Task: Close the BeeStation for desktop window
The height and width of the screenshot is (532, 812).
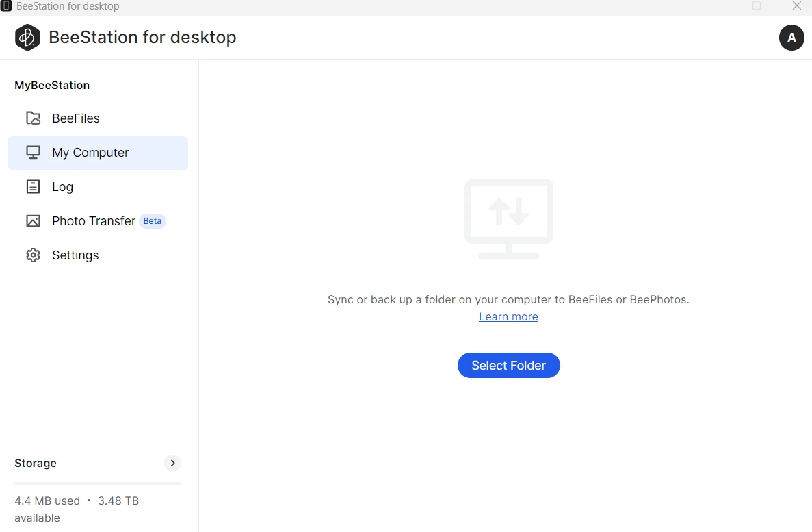Action: click(796, 6)
